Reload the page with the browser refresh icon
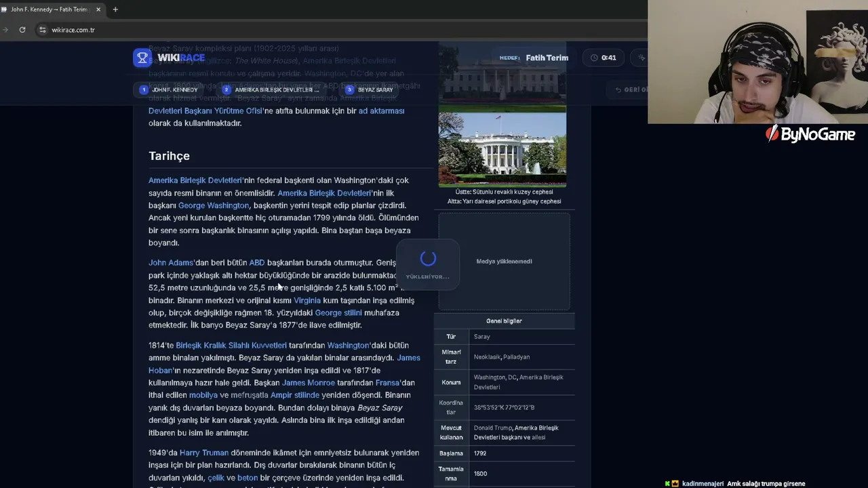The height and width of the screenshot is (488, 868). 22,30
